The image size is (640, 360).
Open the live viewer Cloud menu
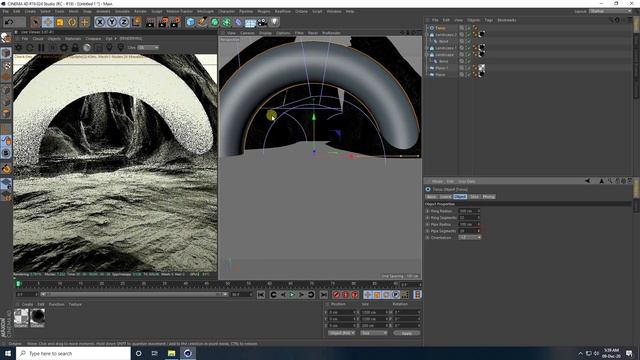[38, 39]
